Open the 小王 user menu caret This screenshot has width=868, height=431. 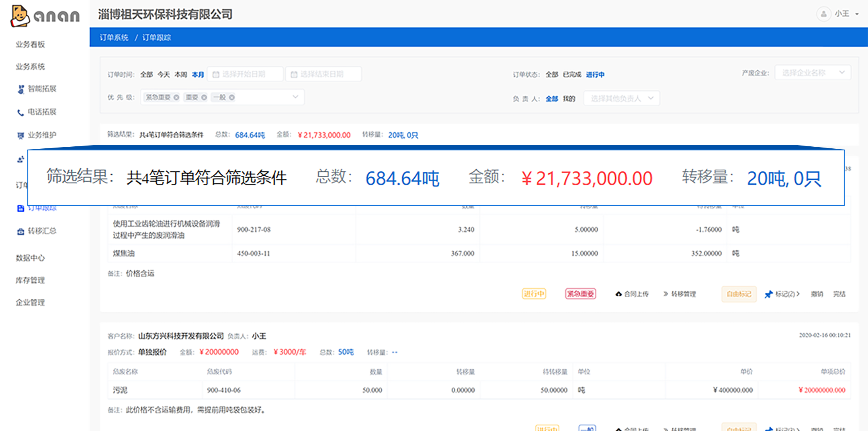(x=857, y=14)
